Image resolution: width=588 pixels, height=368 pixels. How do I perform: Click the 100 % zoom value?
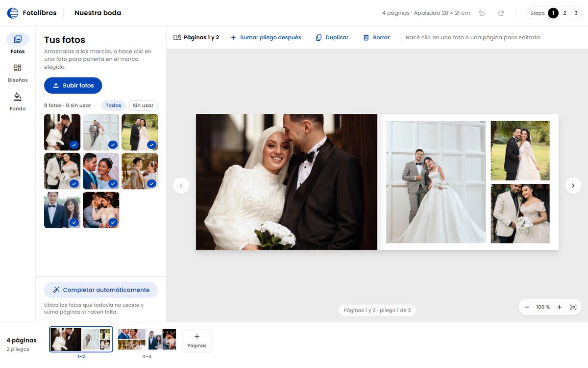tap(543, 307)
